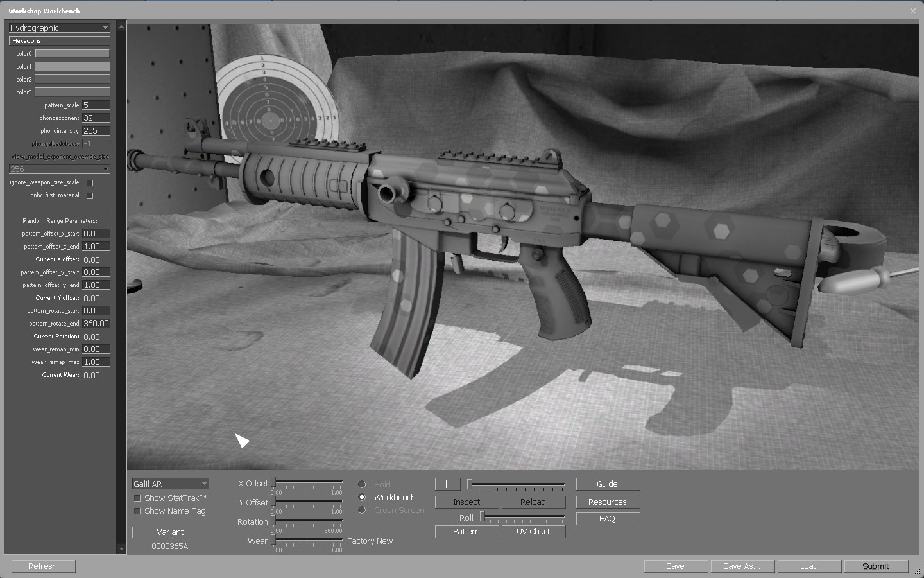Show the UV Chart
This screenshot has height=578, width=924.
(x=533, y=532)
